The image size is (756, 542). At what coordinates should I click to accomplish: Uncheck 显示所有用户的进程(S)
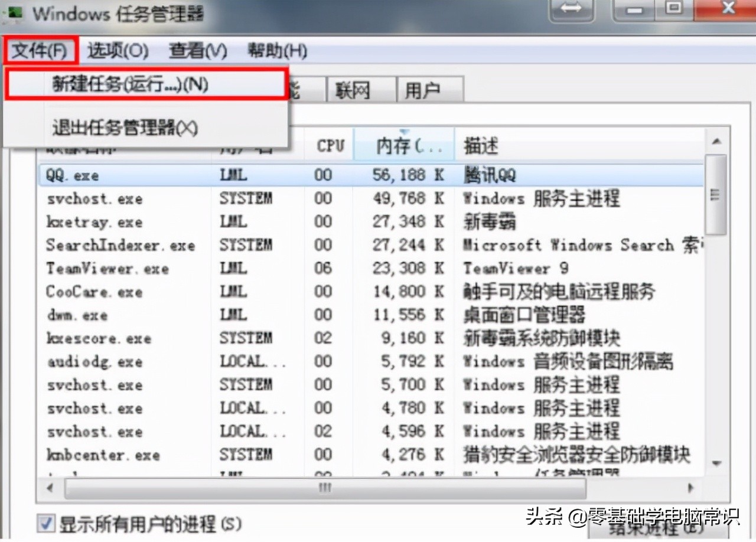coord(44,523)
